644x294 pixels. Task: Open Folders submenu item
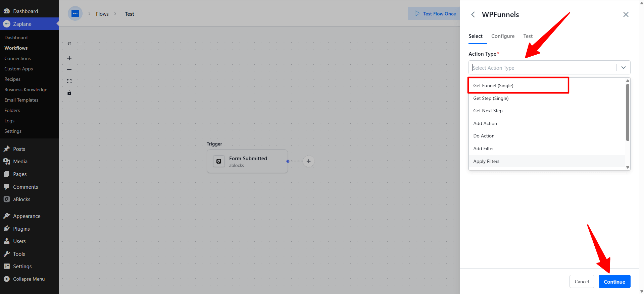point(12,110)
